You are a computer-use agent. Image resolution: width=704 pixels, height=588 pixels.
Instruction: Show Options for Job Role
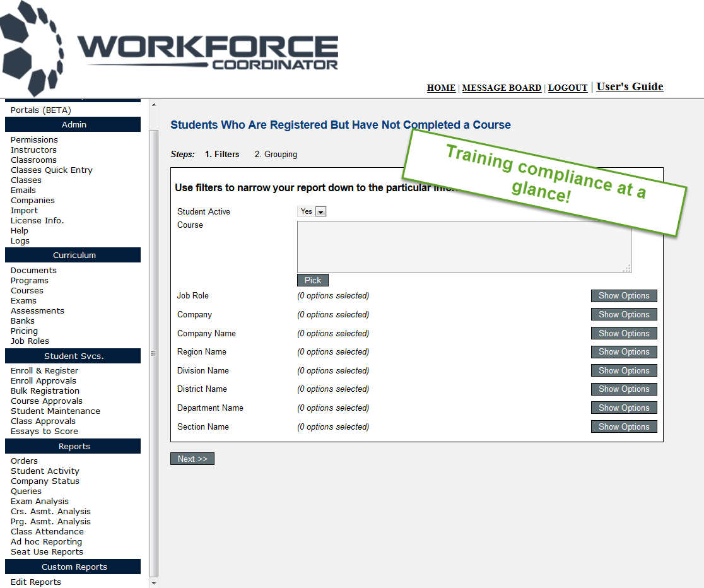point(624,295)
